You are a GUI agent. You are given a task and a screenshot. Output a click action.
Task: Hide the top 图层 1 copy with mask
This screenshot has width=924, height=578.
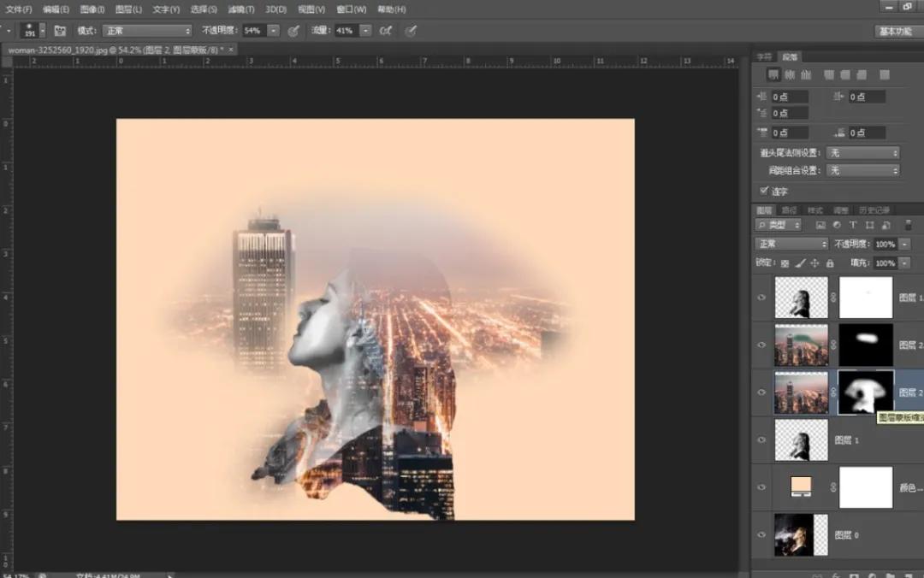pyautogui.click(x=761, y=298)
